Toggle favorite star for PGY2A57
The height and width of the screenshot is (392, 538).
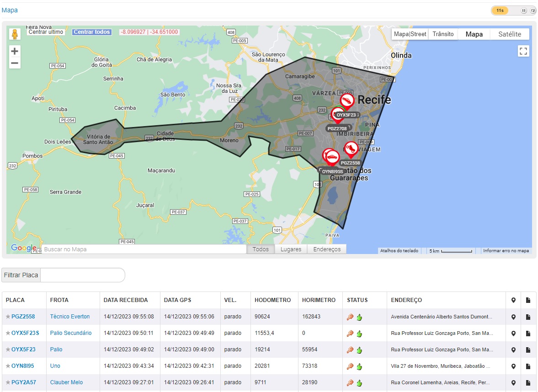click(8, 382)
